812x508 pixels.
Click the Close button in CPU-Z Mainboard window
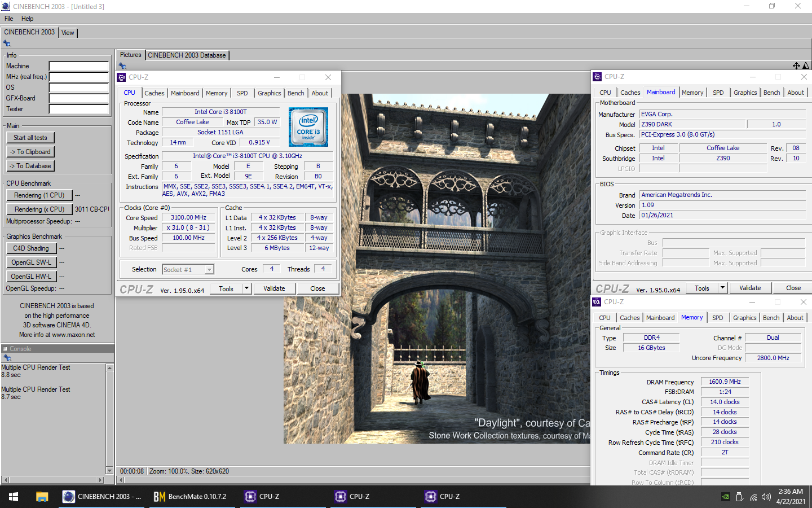point(793,288)
